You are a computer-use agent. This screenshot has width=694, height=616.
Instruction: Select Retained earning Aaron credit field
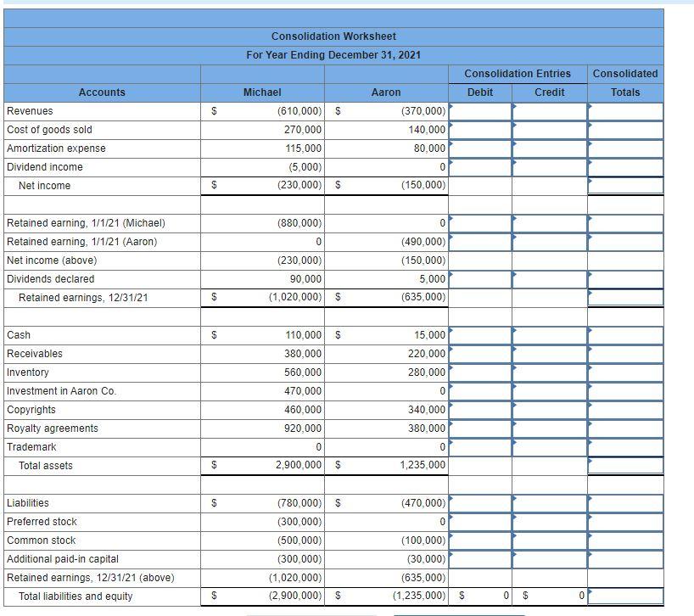tap(550, 242)
